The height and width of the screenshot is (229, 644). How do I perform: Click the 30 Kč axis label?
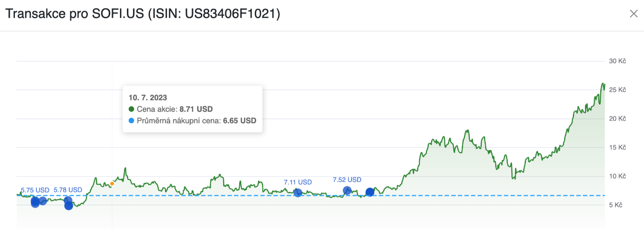click(x=617, y=61)
